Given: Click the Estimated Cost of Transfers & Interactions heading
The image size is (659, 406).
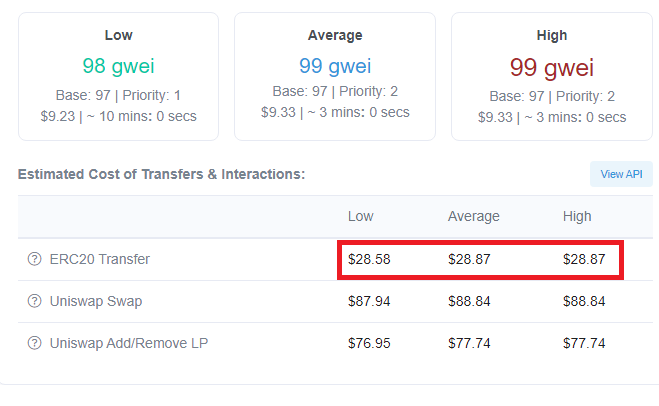Looking at the screenshot, I should click(161, 174).
